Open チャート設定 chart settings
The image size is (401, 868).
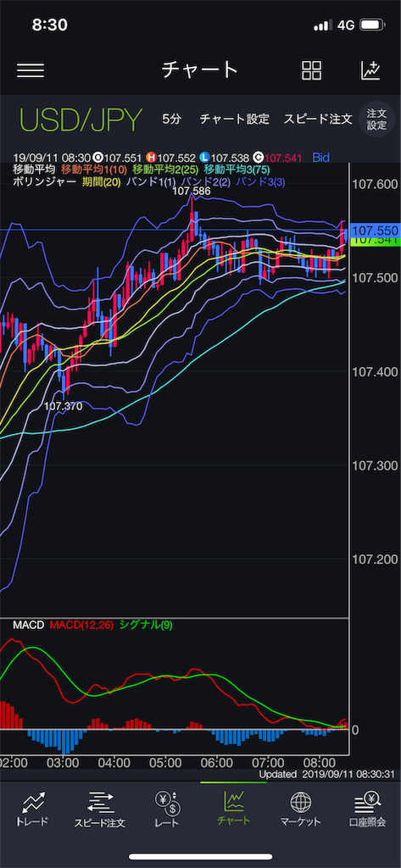point(234,119)
